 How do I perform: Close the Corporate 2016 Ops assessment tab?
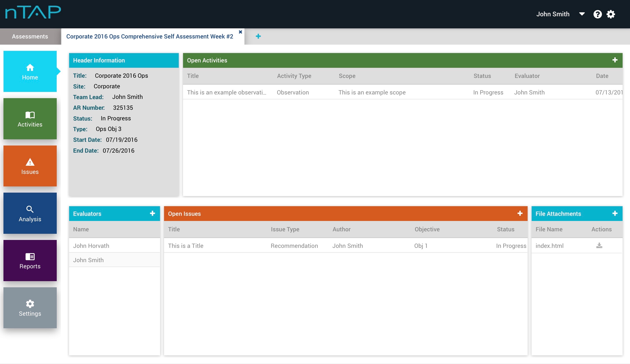[240, 32]
